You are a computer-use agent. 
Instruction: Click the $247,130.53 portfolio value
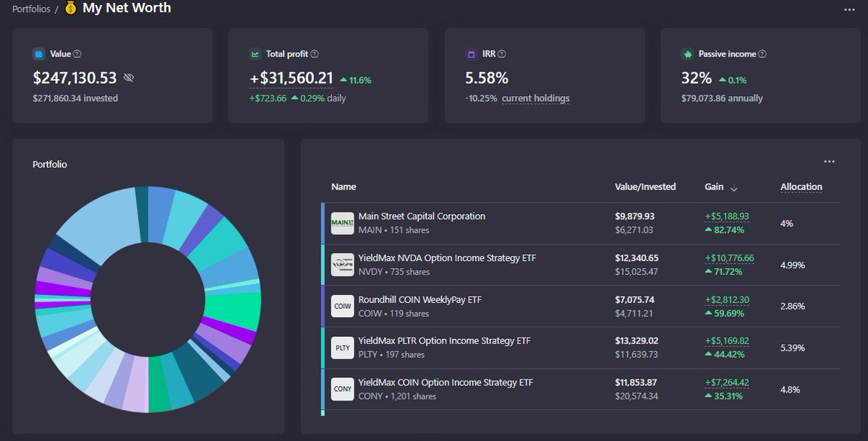click(75, 78)
